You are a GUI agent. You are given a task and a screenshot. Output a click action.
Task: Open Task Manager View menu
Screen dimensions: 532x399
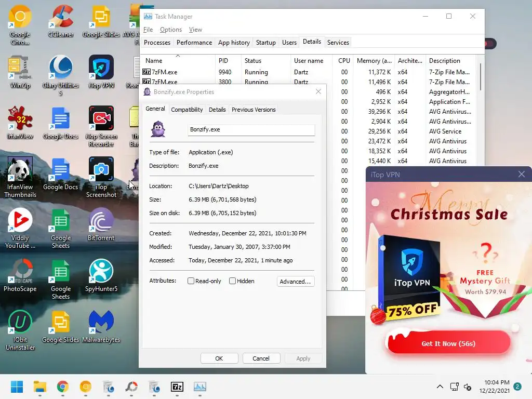click(195, 30)
